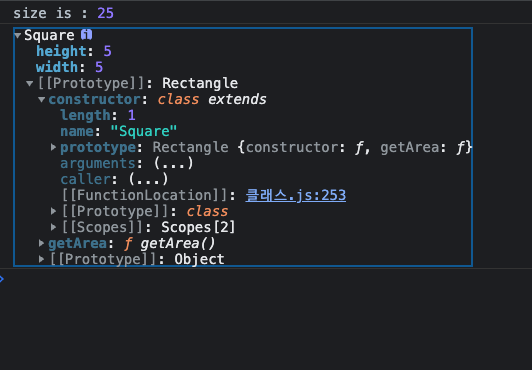
Task: Reveal the arguments (...) getter value
Action: click(x=173, y=163)
